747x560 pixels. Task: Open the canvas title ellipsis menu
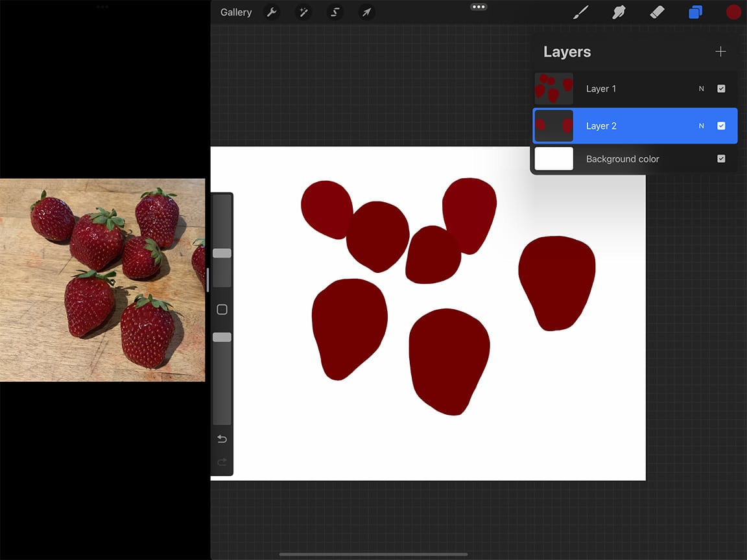click(479, 7)
